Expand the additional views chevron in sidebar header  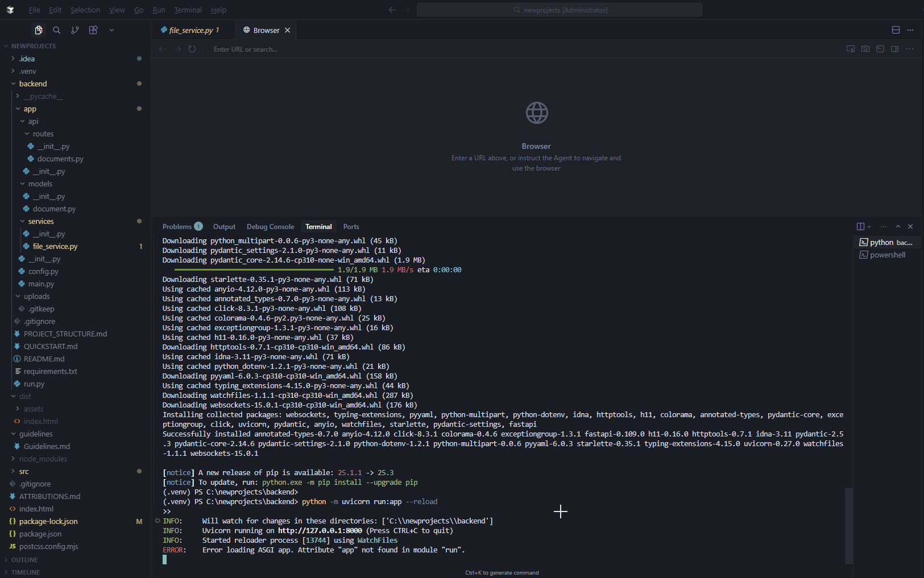(x=111, y=30)
